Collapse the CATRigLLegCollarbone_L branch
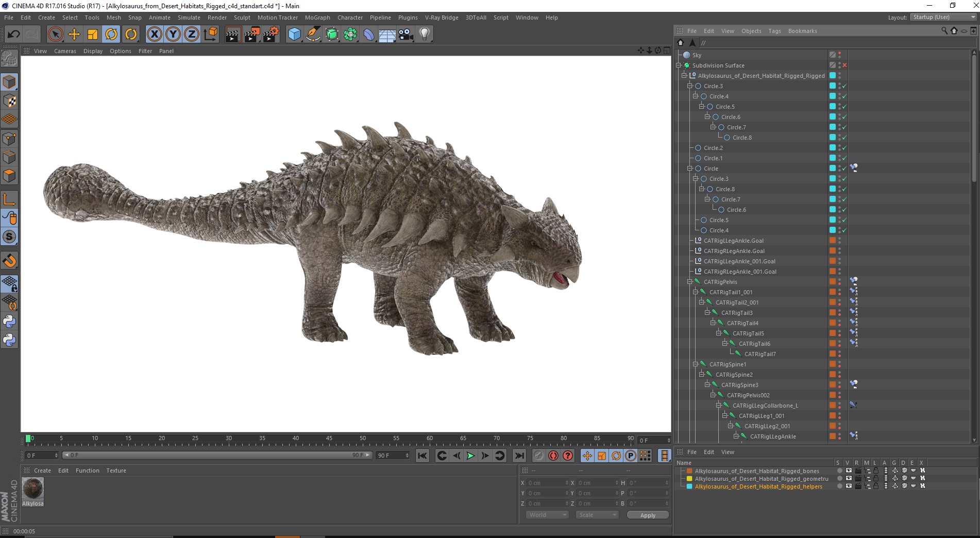The image size is (980, 538). tap(719, 406)
